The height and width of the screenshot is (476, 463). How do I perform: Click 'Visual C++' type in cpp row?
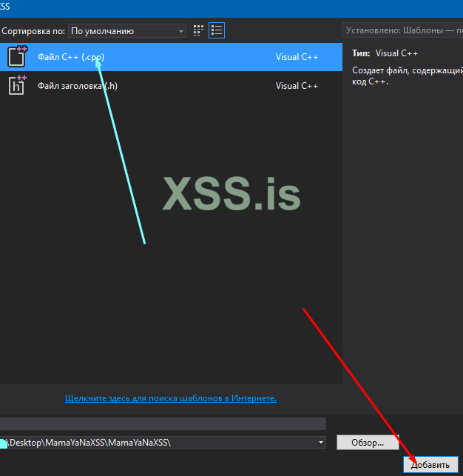pyautogui.click(x=297, y=57)
